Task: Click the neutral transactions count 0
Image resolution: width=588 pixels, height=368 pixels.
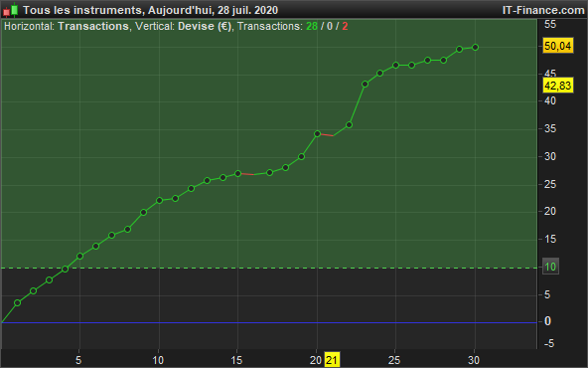Action: point(330,26)
